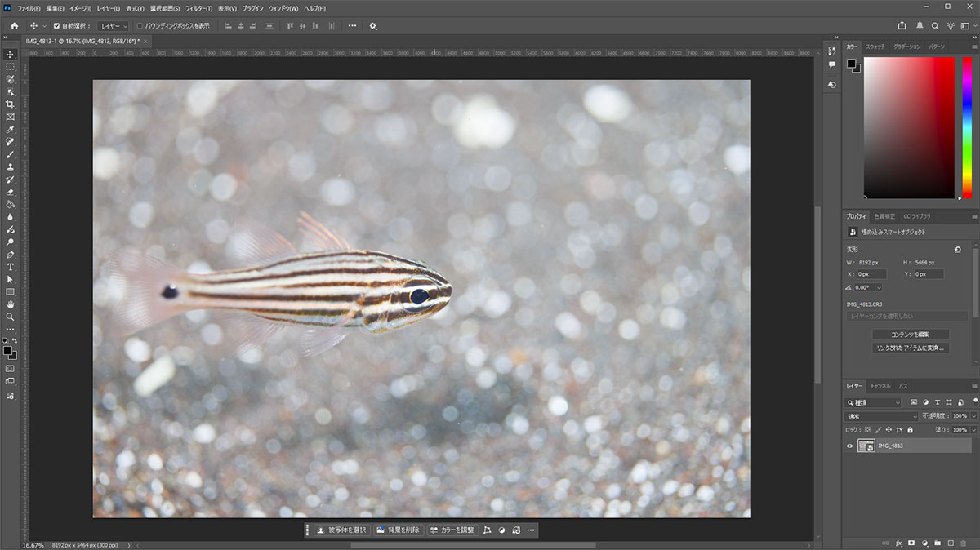Viewport: 980px width, 550px height.
Task: Toggle visibility of the IMG_4813 layer
Action: (849, 446)
